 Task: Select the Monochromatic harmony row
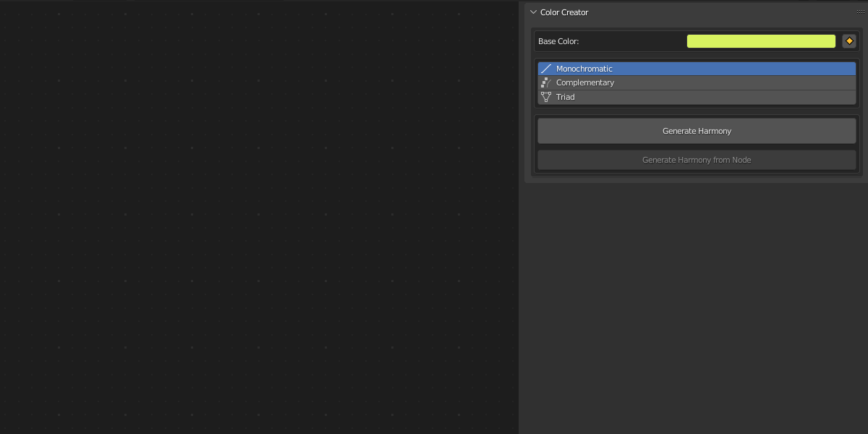tap(697, 69)
